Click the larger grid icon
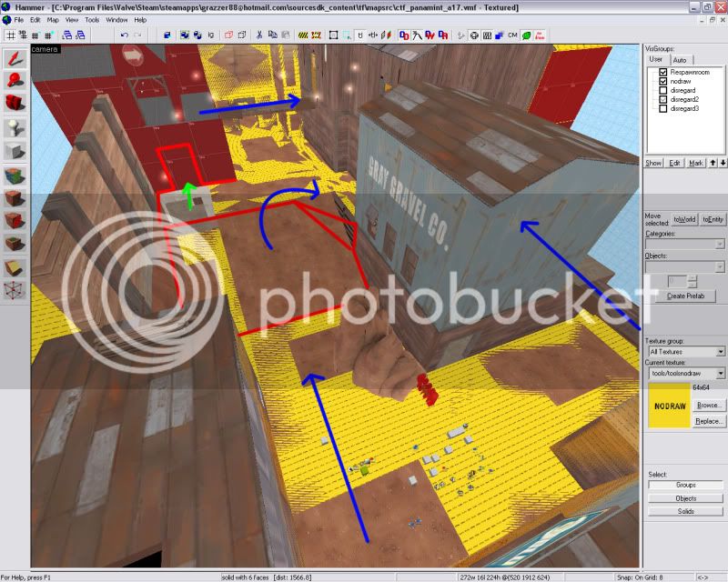728x582 pixels. 48,35
